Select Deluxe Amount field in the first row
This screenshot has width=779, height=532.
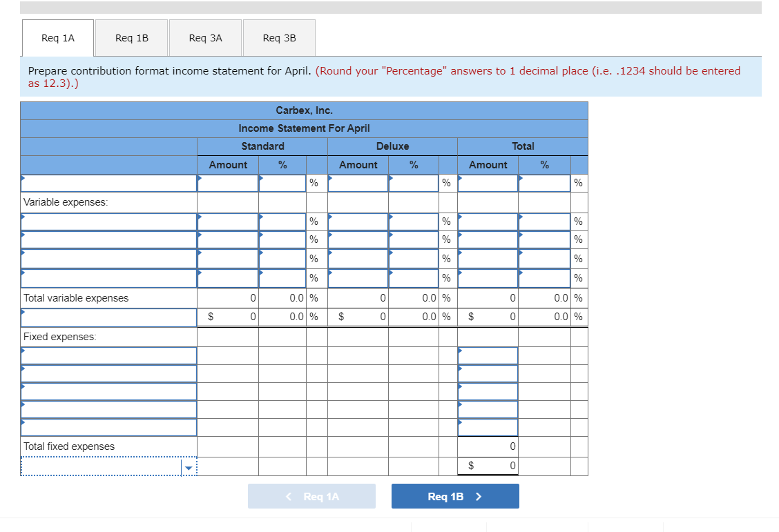pyautogui.click(x=358, y=183)
